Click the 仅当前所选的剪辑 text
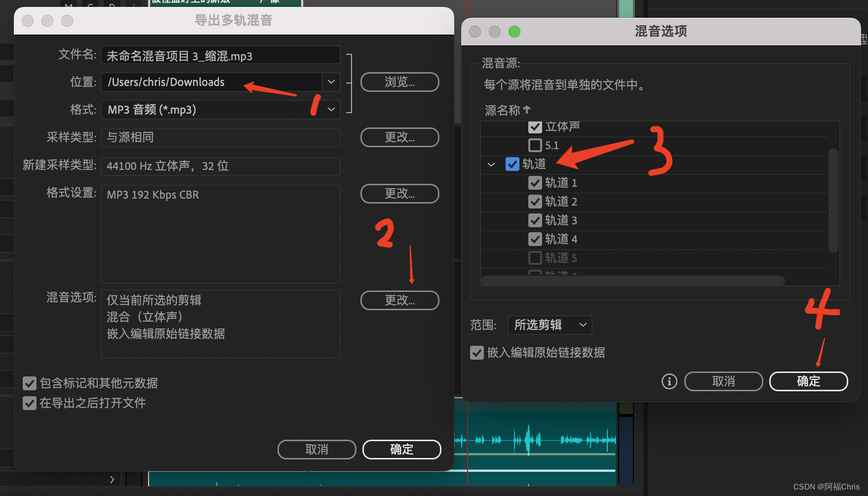 pos(154,300)
